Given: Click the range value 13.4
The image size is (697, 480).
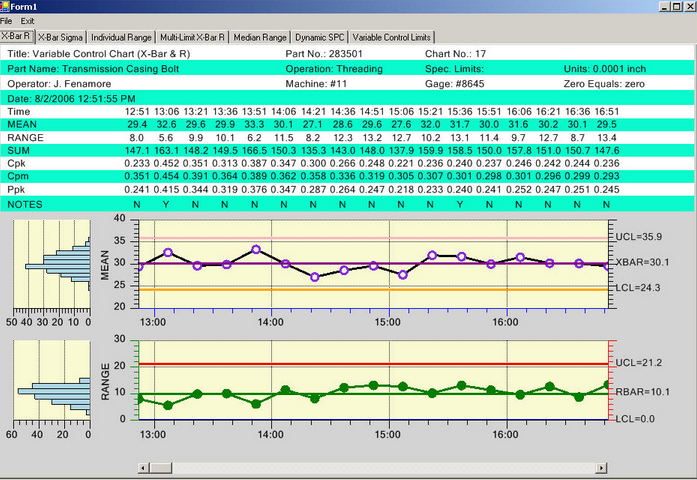Looking at the screenshot, I should pos(607,138).
